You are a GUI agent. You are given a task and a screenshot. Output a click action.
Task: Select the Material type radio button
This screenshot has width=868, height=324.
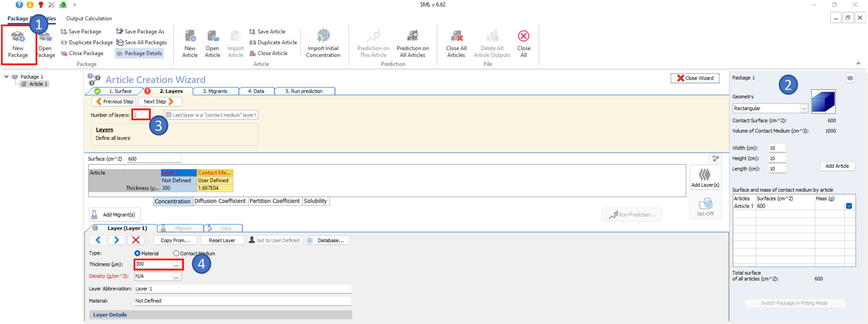point(137,253)
